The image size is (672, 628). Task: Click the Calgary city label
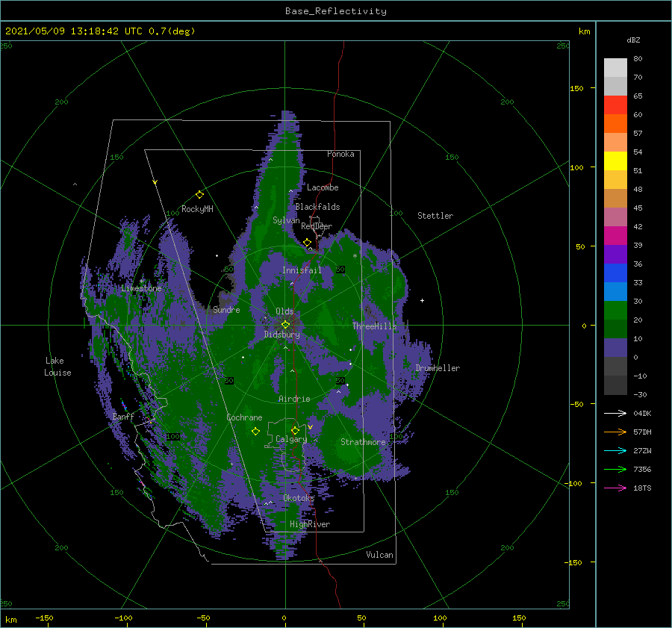pos(291,439)
